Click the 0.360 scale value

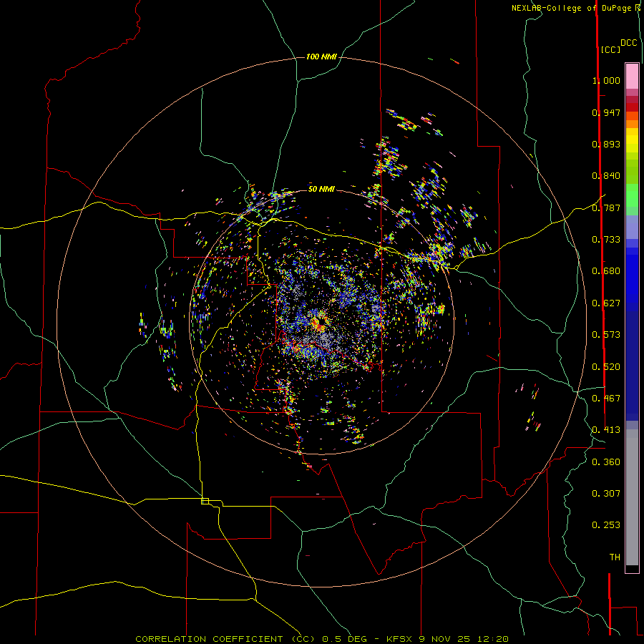(x=606, y=462)
